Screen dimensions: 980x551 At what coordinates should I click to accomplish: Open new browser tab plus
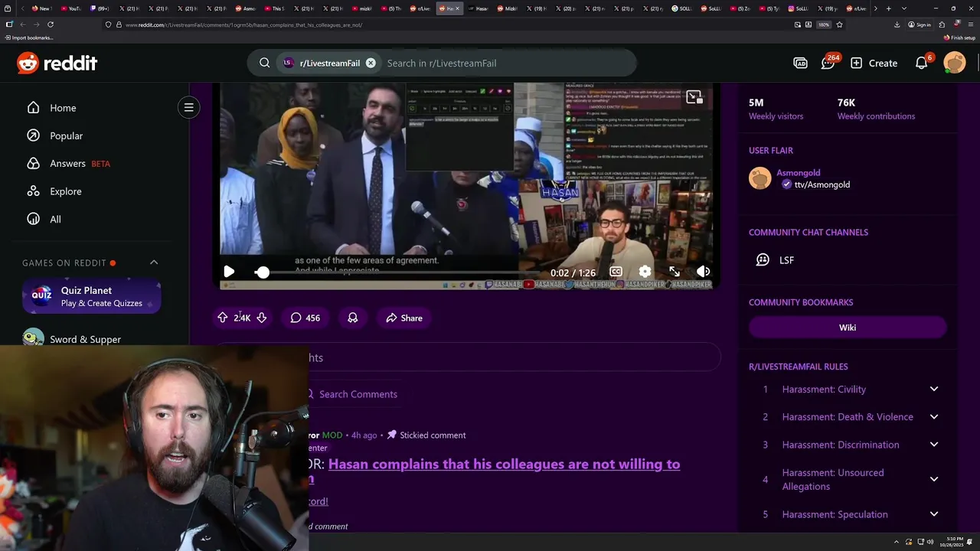click(888, 8)
